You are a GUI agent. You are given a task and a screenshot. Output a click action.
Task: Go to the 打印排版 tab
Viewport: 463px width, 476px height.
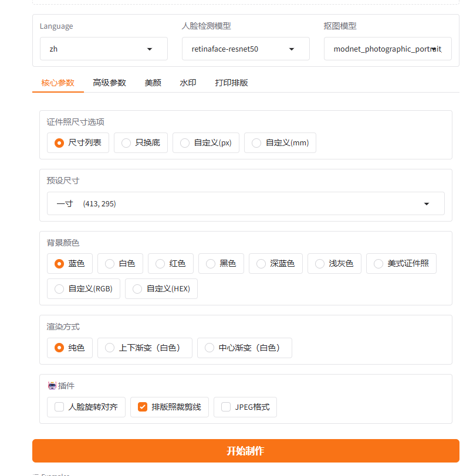click(x=231, y=83)
